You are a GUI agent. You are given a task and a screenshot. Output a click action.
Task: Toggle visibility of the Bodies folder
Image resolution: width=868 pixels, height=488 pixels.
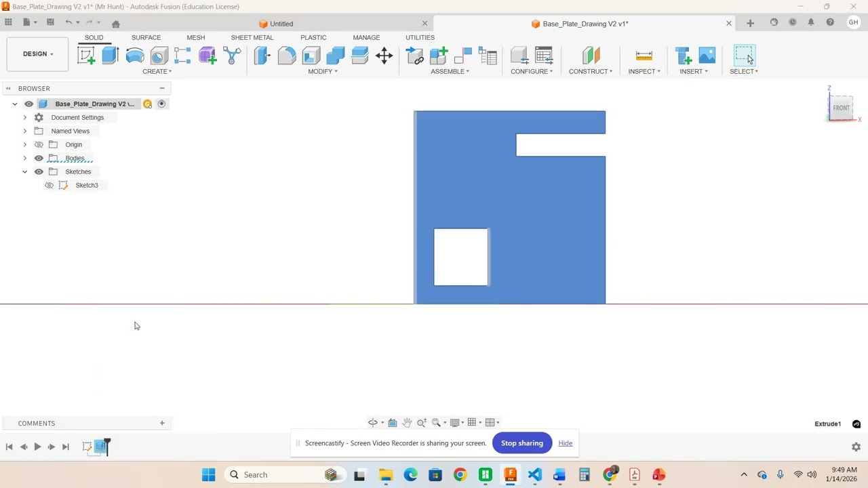[39, 158]
